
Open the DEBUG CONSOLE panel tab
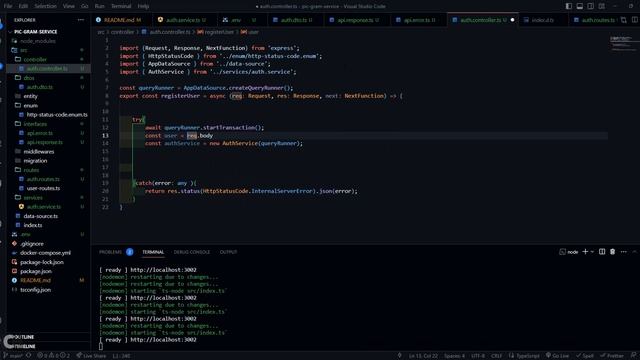[x=192, y=252]
